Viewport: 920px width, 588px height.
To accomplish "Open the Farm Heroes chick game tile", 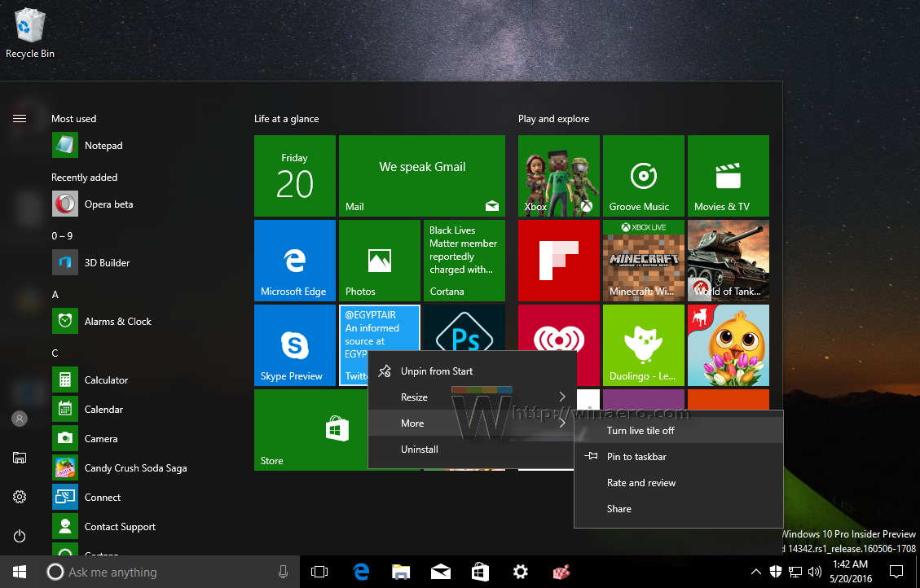I will (x=729, y=345).
